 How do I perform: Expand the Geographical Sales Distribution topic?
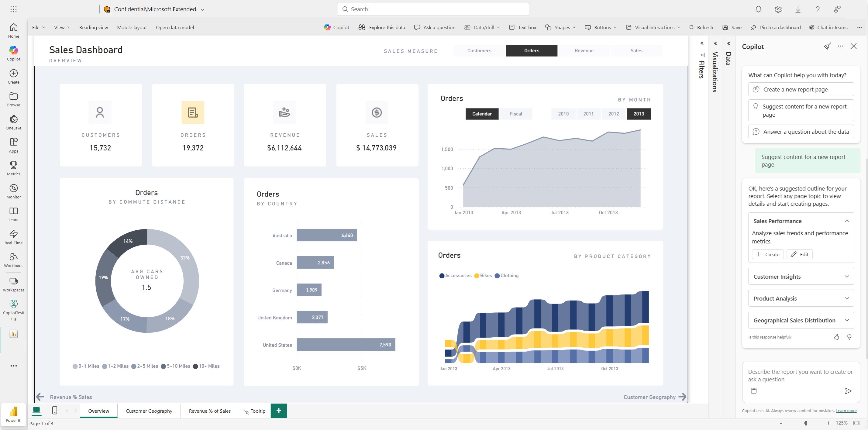click(x=801, y=321)
